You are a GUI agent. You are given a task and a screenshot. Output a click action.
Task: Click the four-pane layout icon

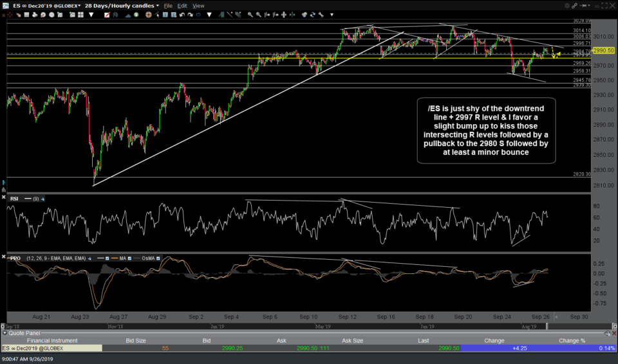tap(81, 15)
